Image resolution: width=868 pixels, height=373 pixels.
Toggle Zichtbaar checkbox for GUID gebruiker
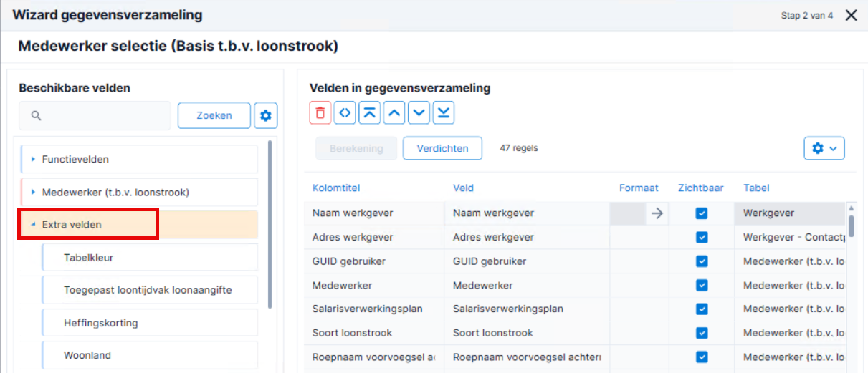pos(702,261)
